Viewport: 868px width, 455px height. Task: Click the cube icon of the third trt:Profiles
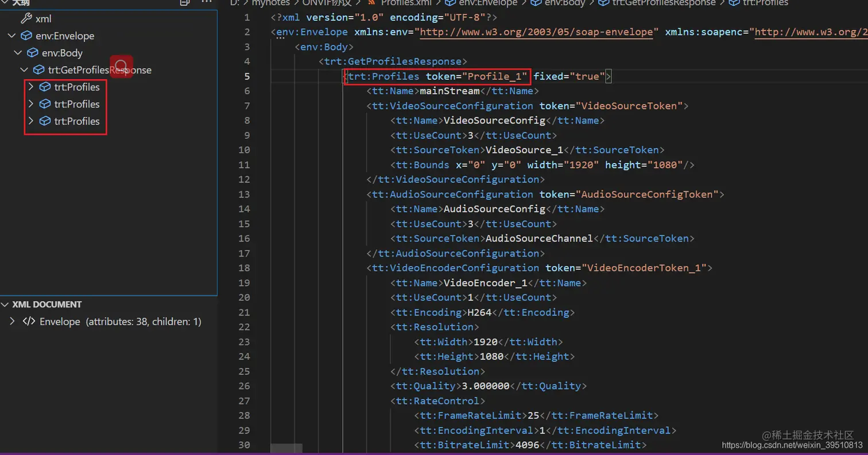pos(45,121)
